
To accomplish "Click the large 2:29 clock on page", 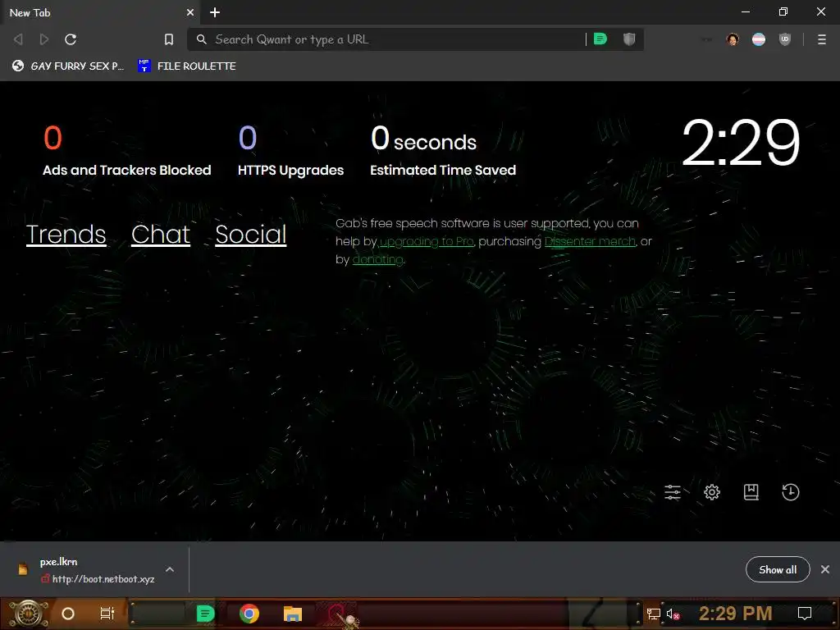I will (x=741, y=143).
